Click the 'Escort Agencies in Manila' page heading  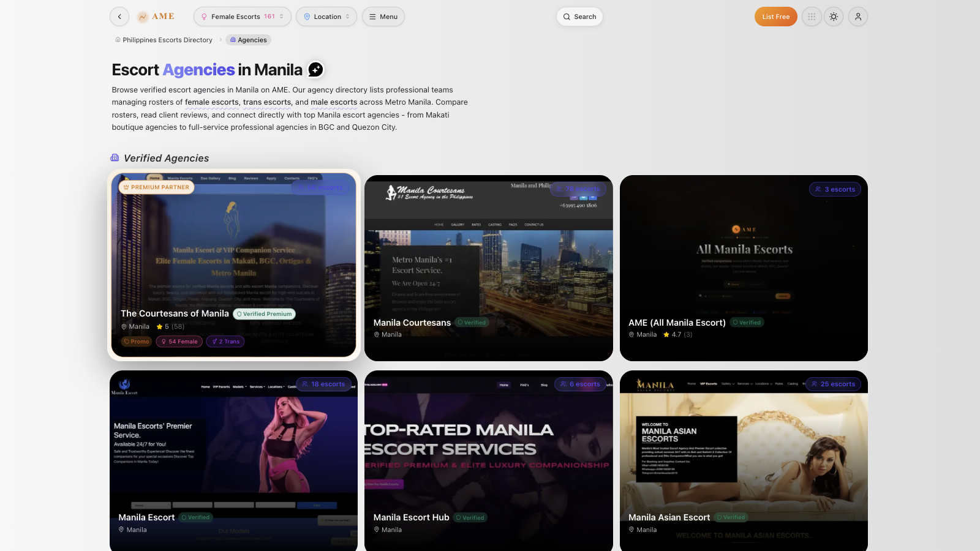(207, 70)
